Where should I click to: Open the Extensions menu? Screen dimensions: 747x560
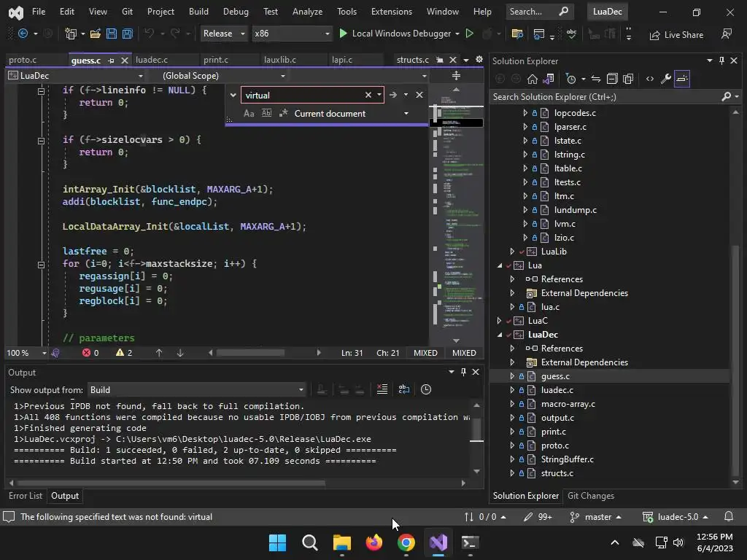[x=392, y=12]
